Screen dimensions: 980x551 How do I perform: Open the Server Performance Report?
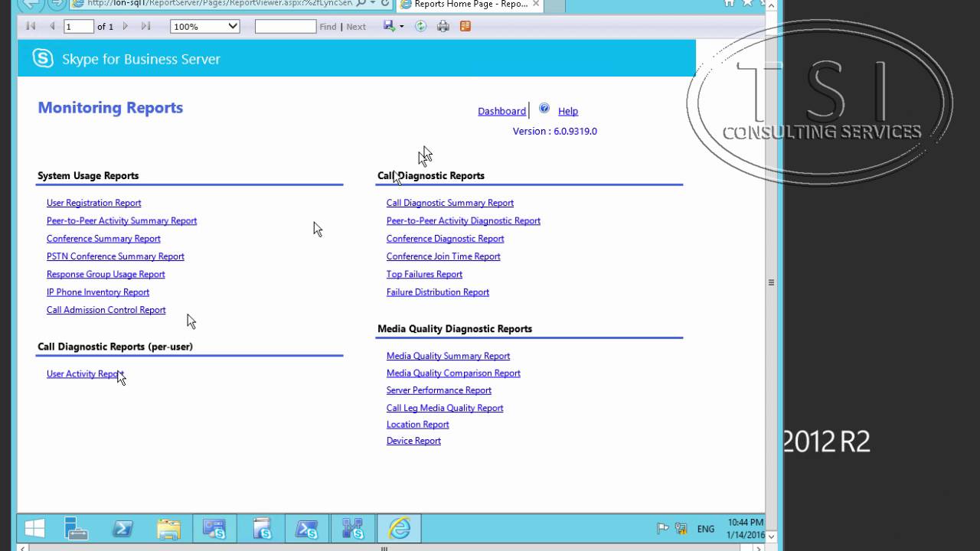coord(439,390)
